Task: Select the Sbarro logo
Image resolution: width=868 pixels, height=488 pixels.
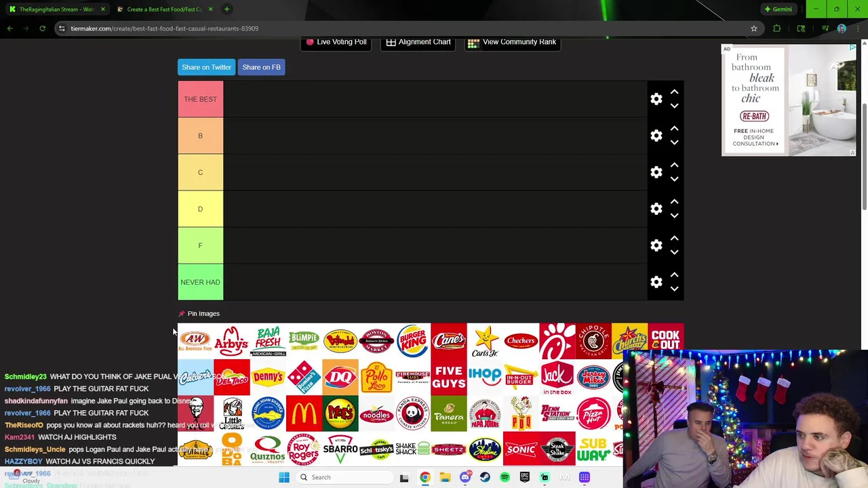Action: point(340,449)
